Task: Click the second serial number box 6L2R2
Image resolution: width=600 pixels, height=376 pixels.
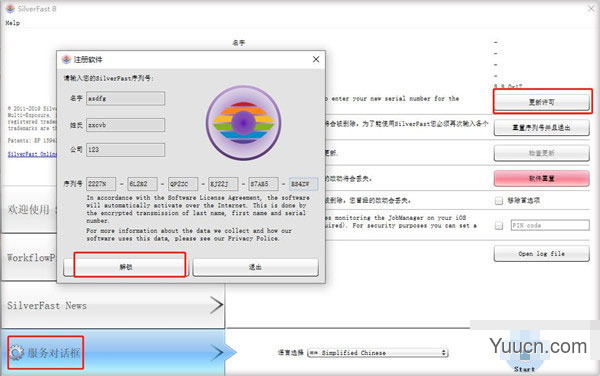Action: [x=142, y=184]
